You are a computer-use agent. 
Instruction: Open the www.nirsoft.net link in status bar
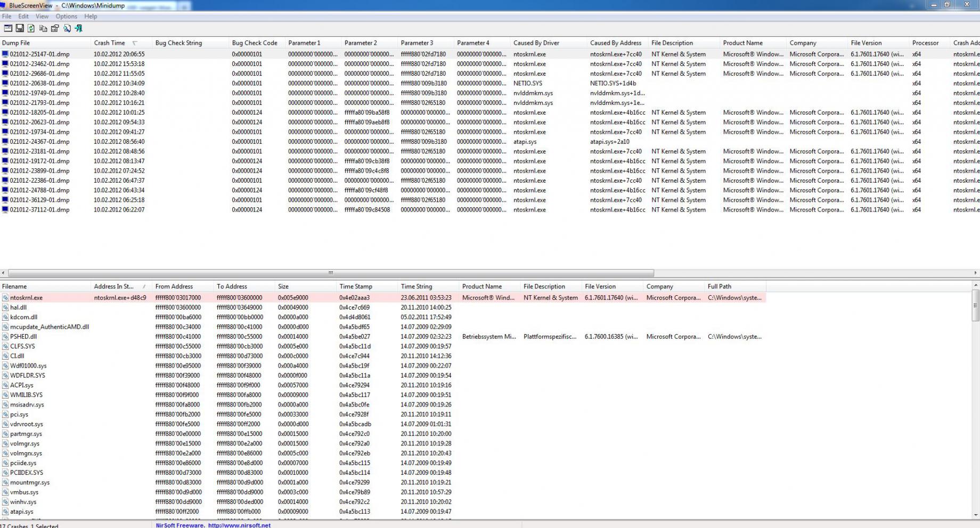coord(239,525)
